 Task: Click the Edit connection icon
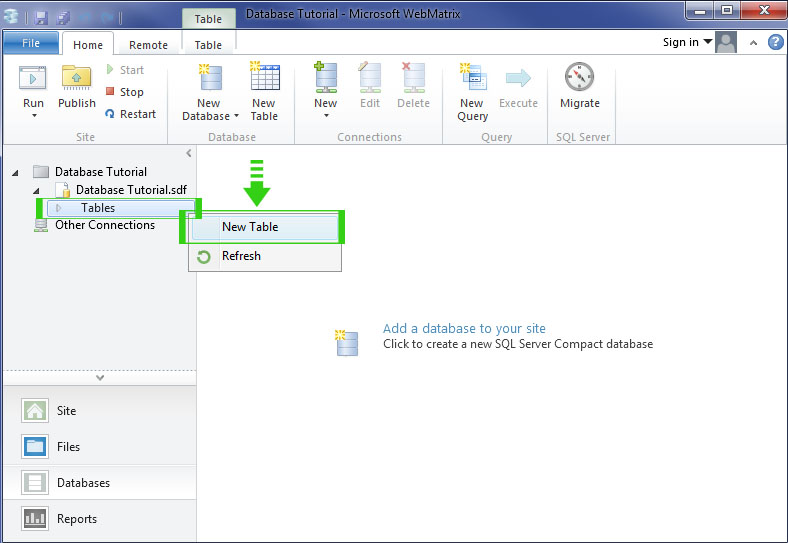point(370,77)
